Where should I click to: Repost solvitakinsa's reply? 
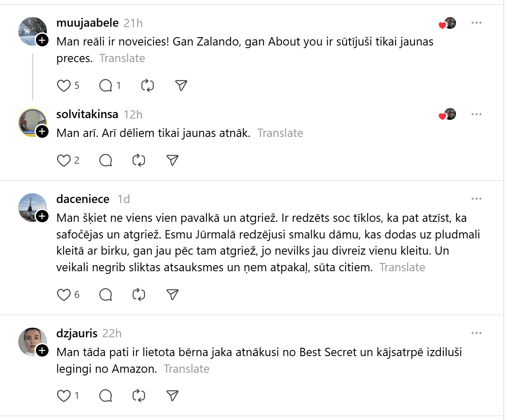(x=139, y=161)
